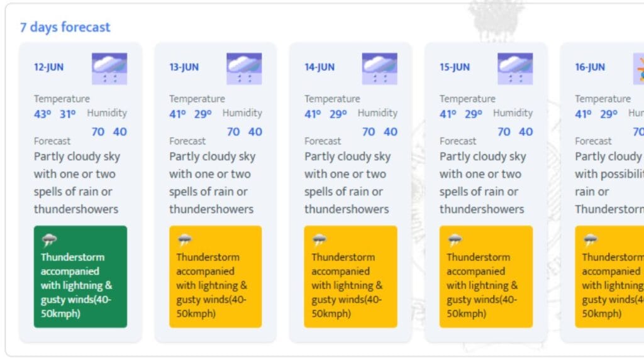Click the 13-JUN rainy cloud weather icon
The height and width of the screenshot is (362, 644).
tap(244, 69)
